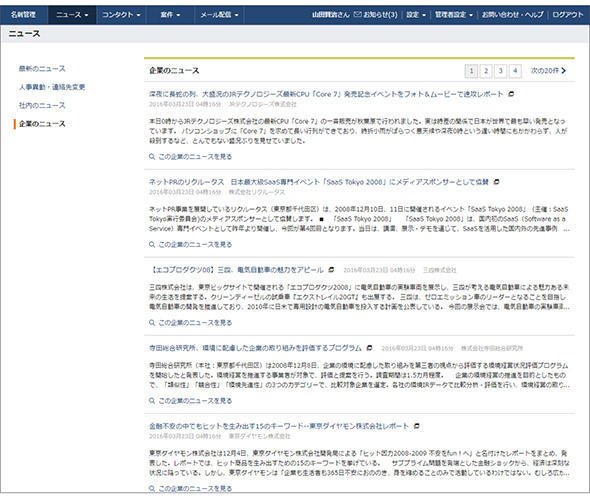590x498 pixels.
Task: Expand the メール配信 dropdown menu
Action: click(x=219, y=15)
